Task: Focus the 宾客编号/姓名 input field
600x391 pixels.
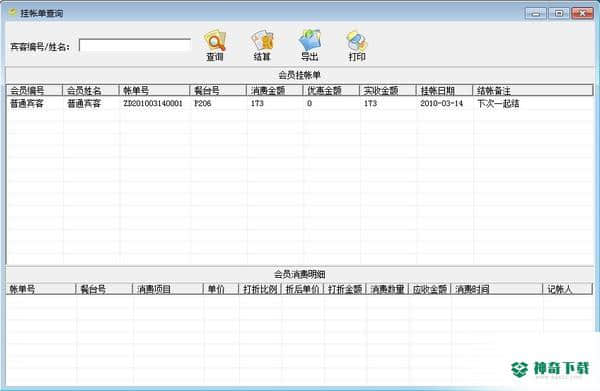Action: click(x=135, y=45)
